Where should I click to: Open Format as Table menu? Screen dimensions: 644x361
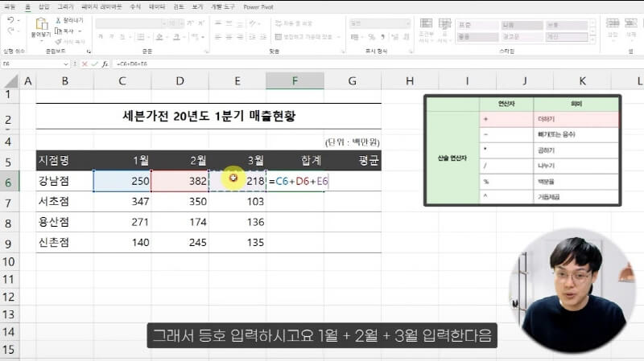coord(444,31)
